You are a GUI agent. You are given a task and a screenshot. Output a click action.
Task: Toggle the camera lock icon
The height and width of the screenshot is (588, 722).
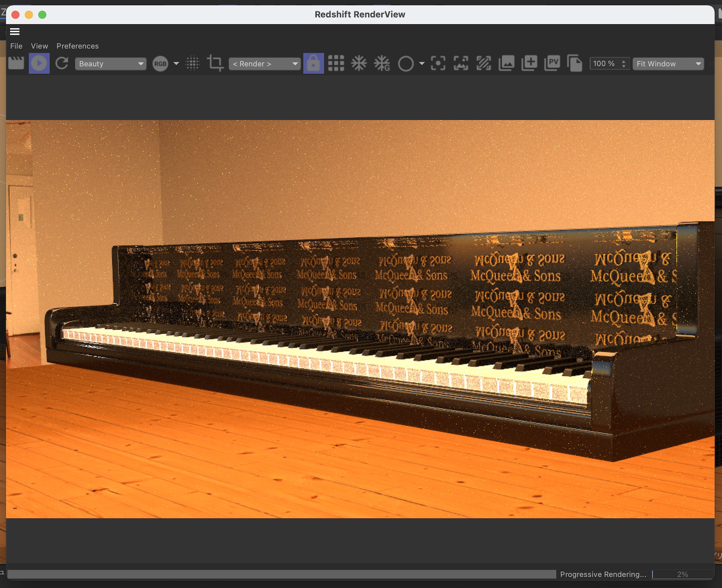coord(313,63)
